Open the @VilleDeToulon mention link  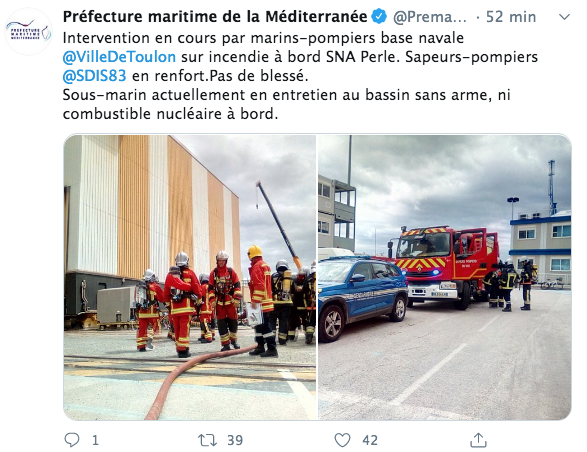119,57
